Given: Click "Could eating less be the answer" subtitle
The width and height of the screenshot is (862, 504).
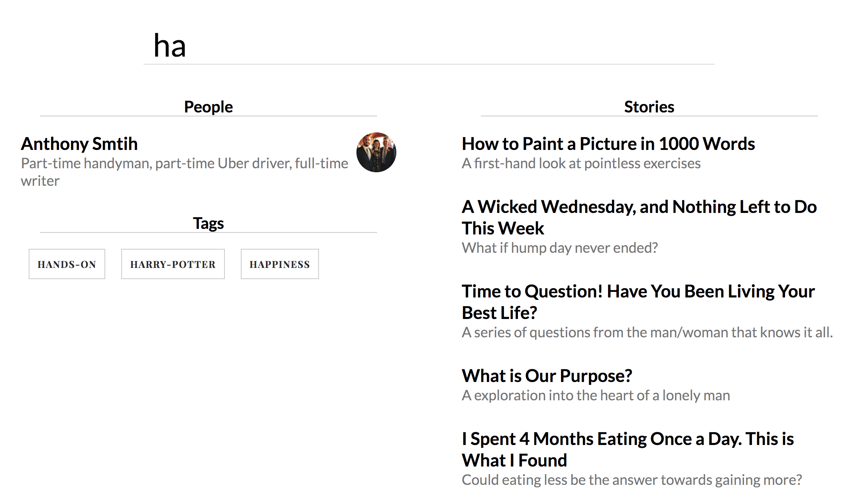Looking at the screenshot, I should pyautogui.click(x=632, y=480).
